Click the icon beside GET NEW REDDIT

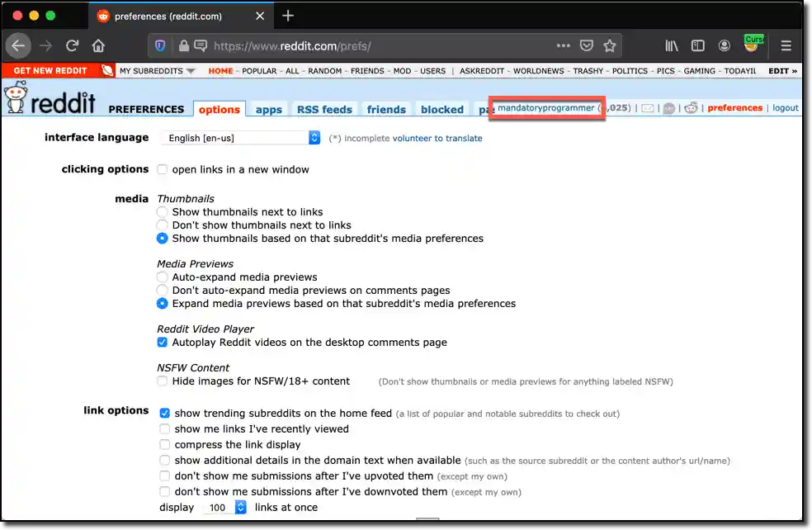point(107,70)
